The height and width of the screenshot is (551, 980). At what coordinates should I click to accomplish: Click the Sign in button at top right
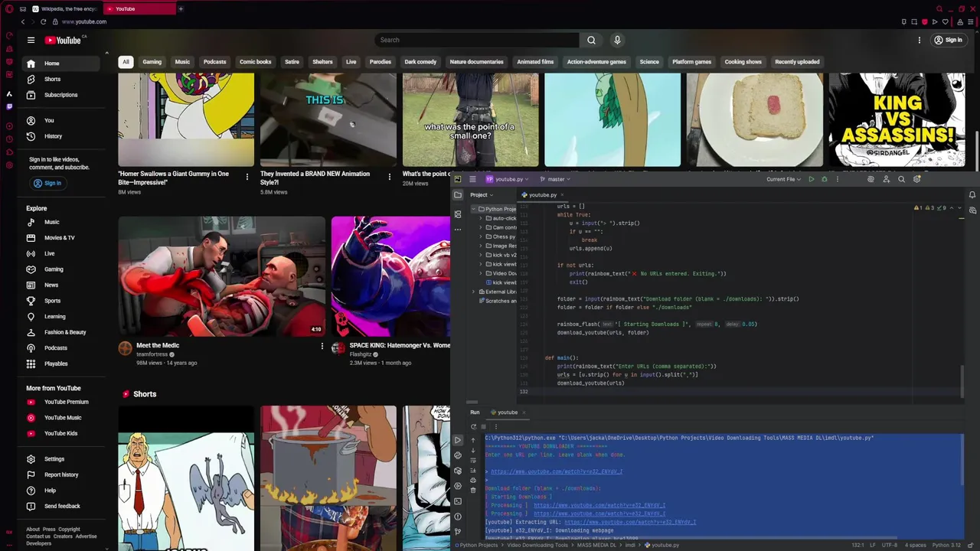pyautogui.click(x=948, y=40)
